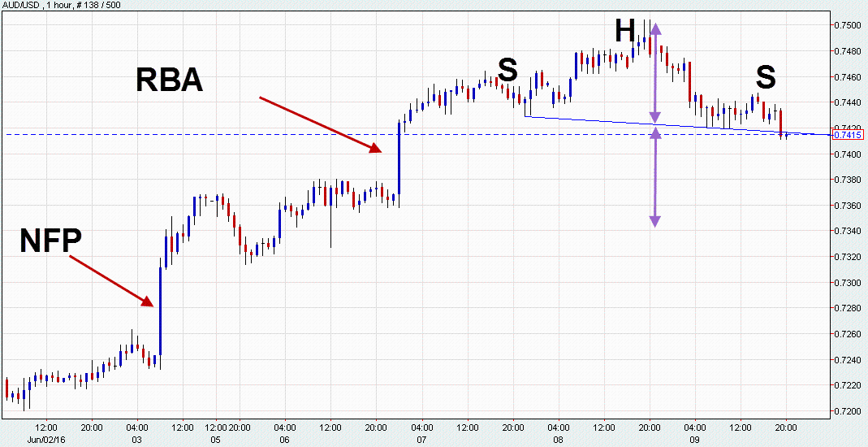Select the lower purple double-headed arrow
The image size is (868, 447).
[655, 177]
